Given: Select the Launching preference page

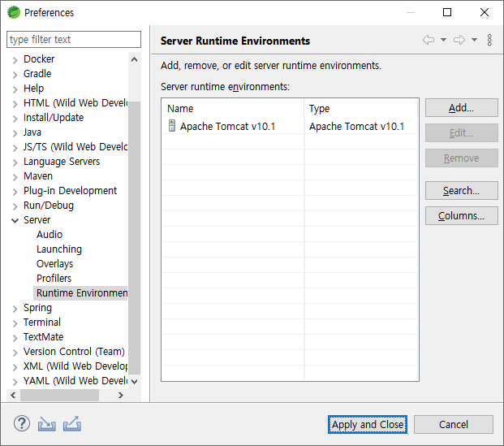Looking at the screenshot, I should 59,249.
